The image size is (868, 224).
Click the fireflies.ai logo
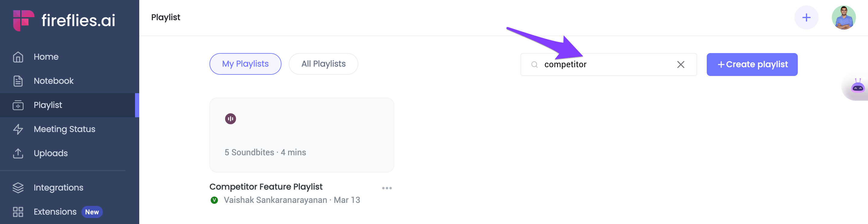click(64, 20)
